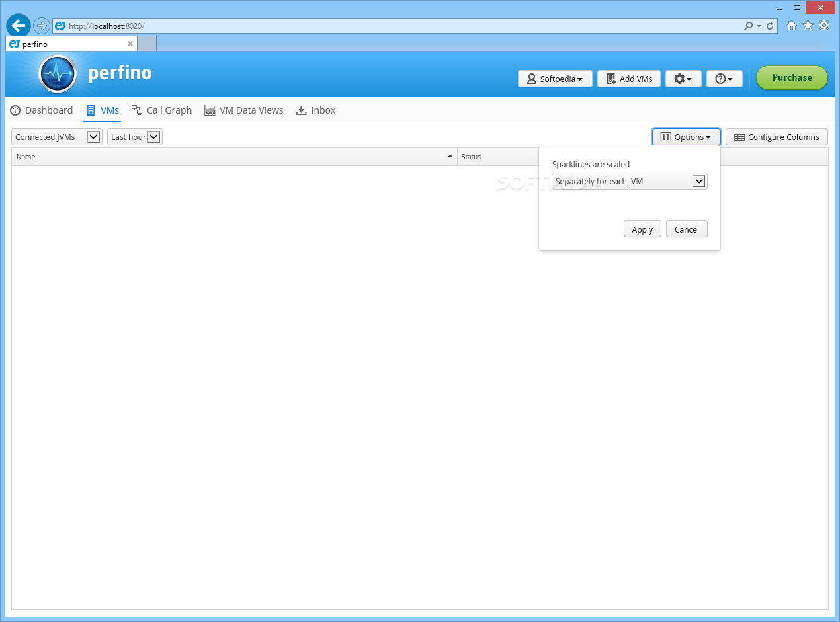The width and height of the screenshot is (840, 622).
Task: Click the green Purchase button
Action: (x=792, y=78)
